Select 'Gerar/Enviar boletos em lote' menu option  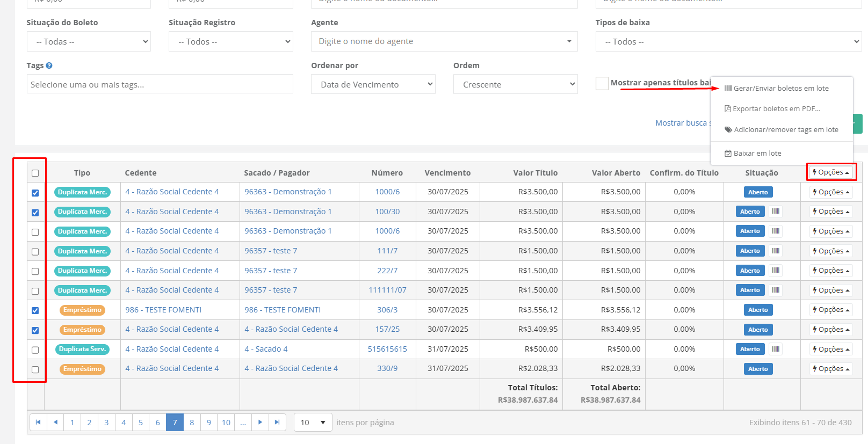click(x=780, y=89)
